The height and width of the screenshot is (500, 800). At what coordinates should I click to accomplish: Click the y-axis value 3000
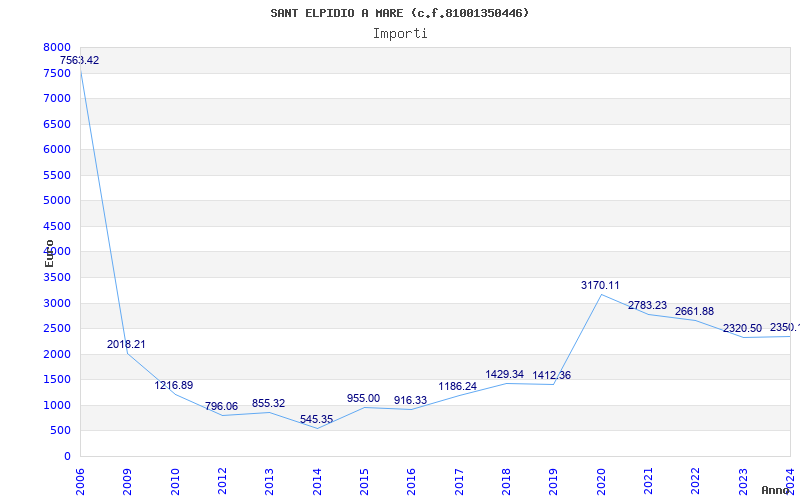click(x=57, y=303)
